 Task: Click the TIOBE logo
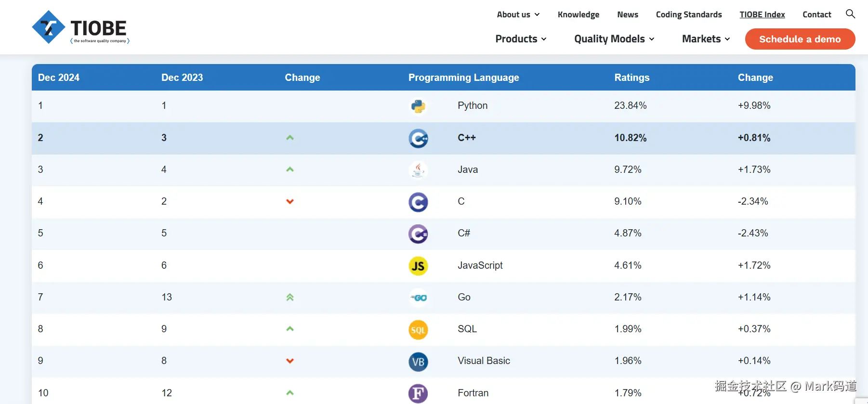[80, 27]
